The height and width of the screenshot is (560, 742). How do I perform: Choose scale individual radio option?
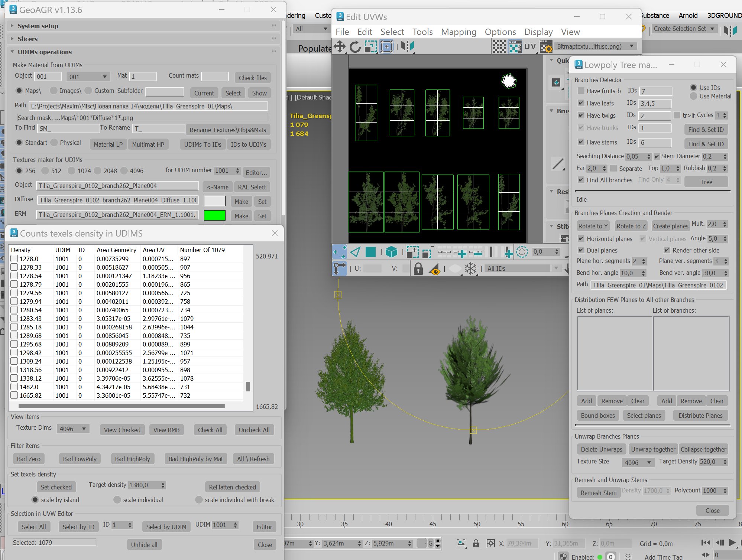(x=117, y=500)
